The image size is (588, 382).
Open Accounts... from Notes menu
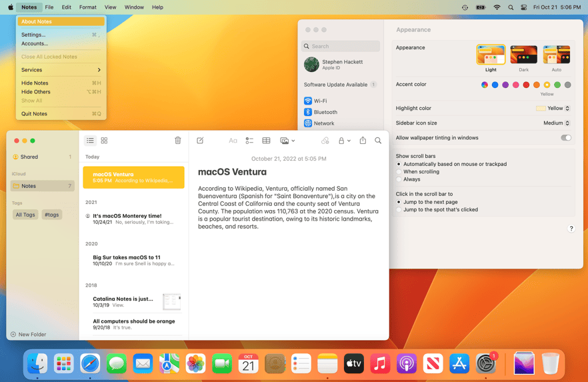coord(61,43)
